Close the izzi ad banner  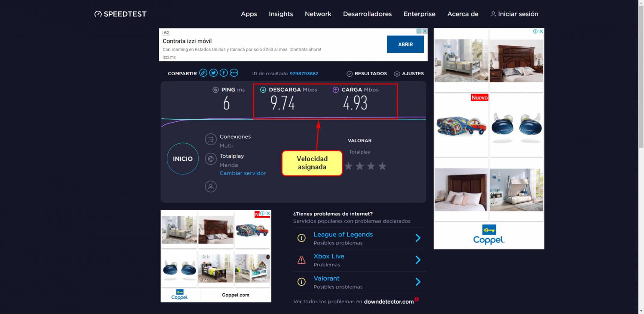(x=425, y=31)
